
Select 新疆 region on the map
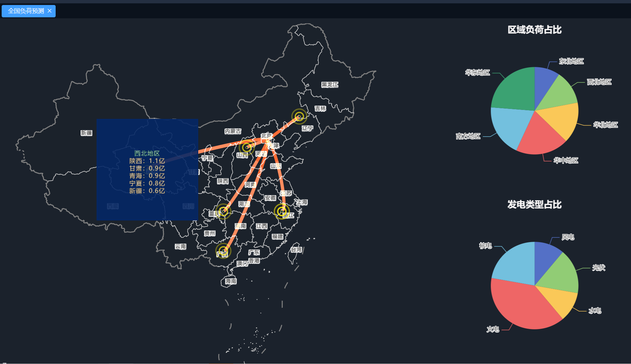(x=86, y=133)
